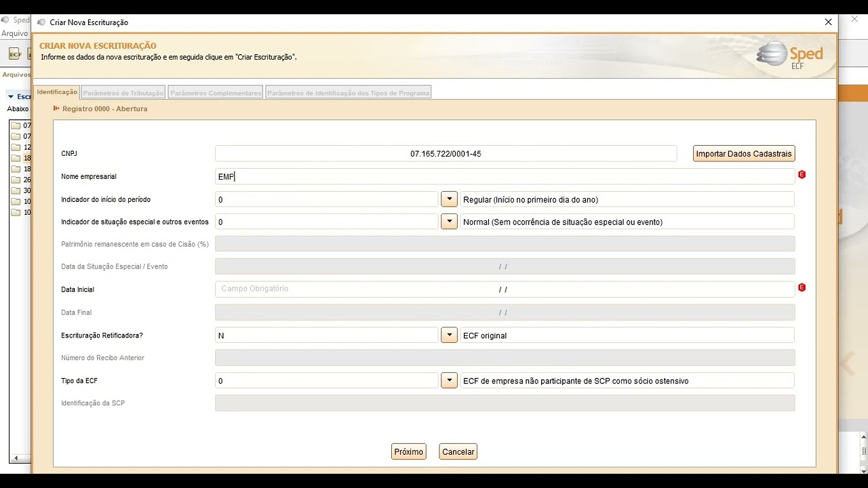Click the Importar Dados Cadastrais button
The height and width of the screenshot is (488, 868).
click(744, 154)
